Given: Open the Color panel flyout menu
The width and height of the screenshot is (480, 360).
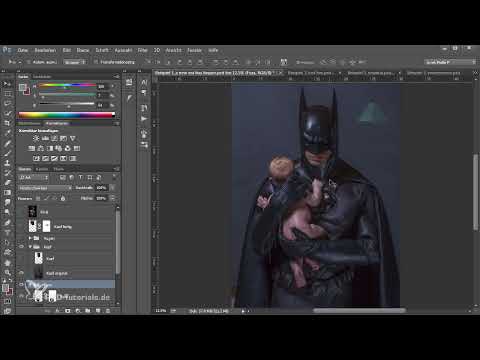Looking at the screenshot, I should click(x=116, y=76).
